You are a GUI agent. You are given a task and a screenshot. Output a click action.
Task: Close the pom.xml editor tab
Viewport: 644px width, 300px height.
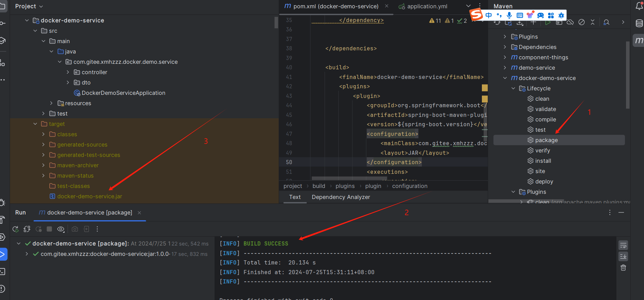[x=387, y=6]
